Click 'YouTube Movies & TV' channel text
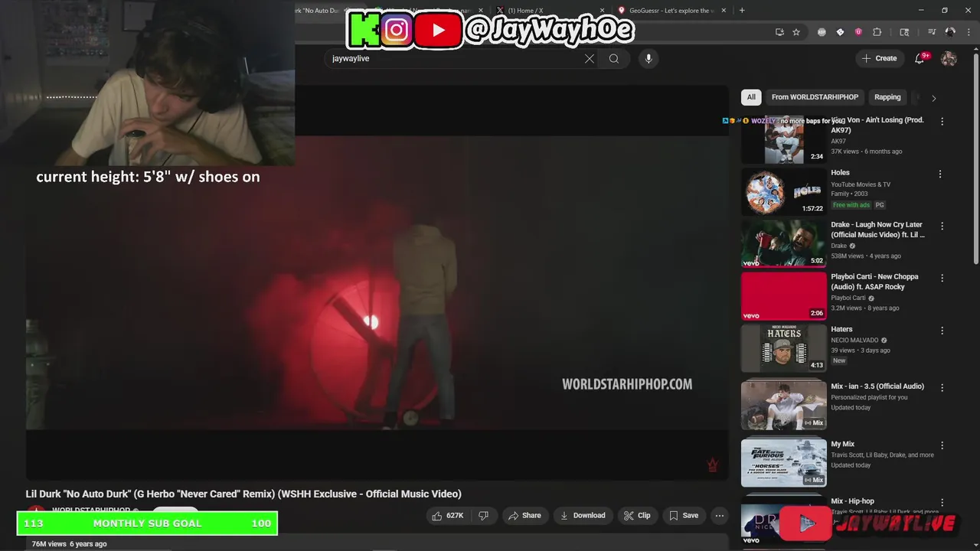The width and height of the screenshot is (980, 551). [861, 184]
